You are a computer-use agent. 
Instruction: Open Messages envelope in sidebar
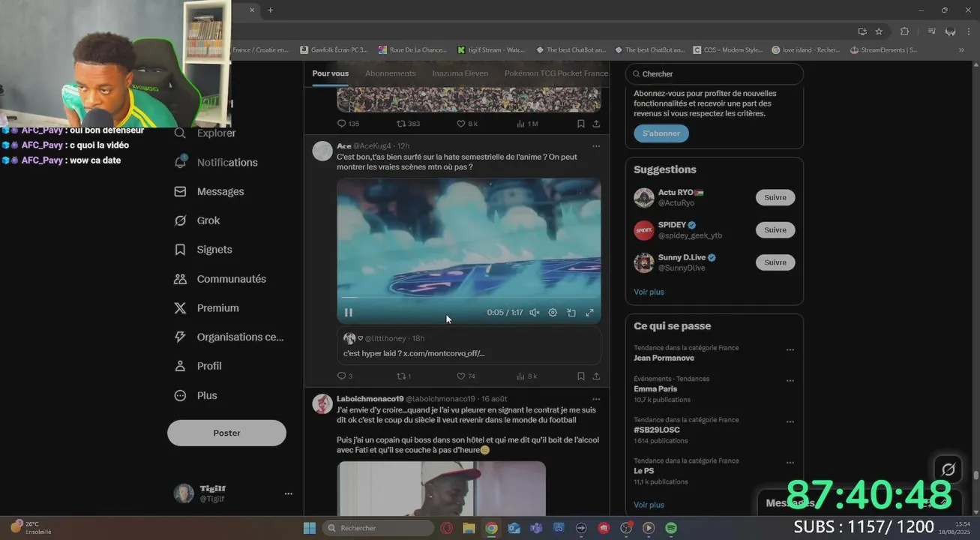(180, 191)
